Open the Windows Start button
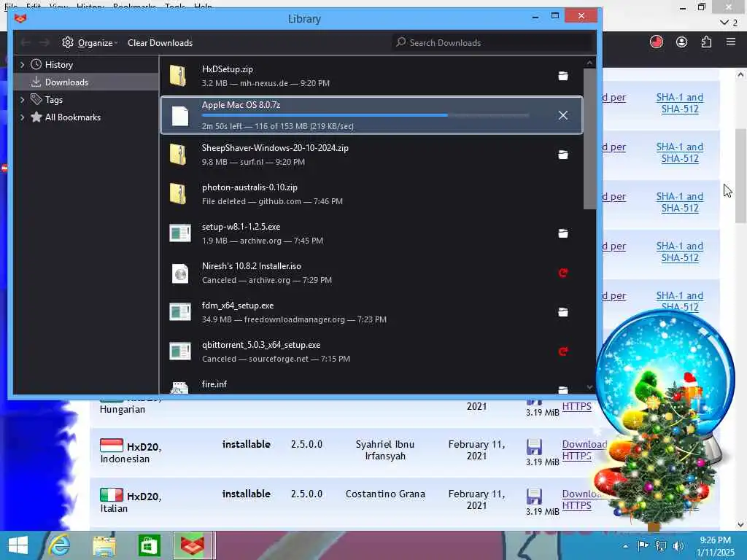This screenshot has height=560, width=747. coord(18,545)
